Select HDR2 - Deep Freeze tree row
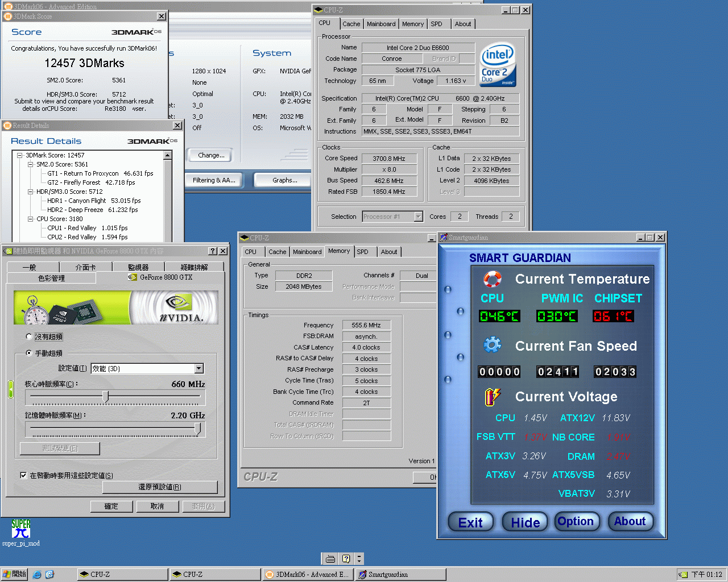This screenshot has height=582, width=728. pos(93,210)
